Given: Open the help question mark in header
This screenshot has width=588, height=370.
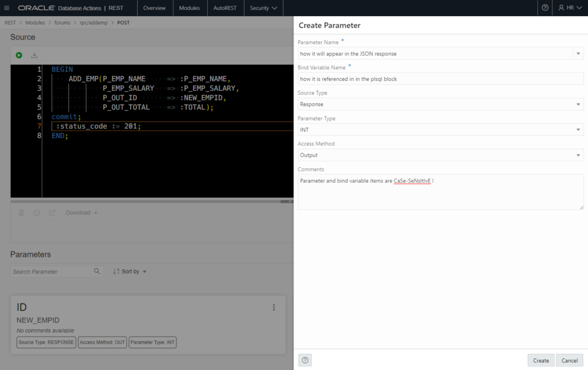Looking at the screenshot, I should pos(545,8).
